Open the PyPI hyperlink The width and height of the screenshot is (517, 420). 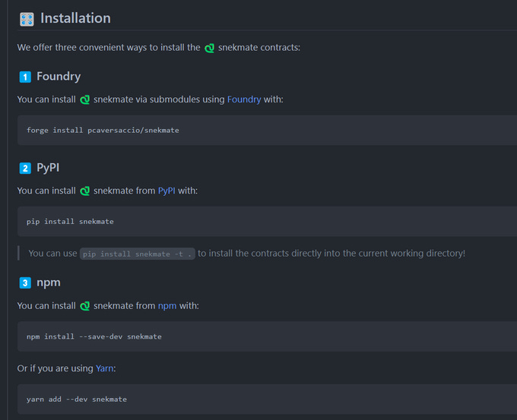[167, 191]
